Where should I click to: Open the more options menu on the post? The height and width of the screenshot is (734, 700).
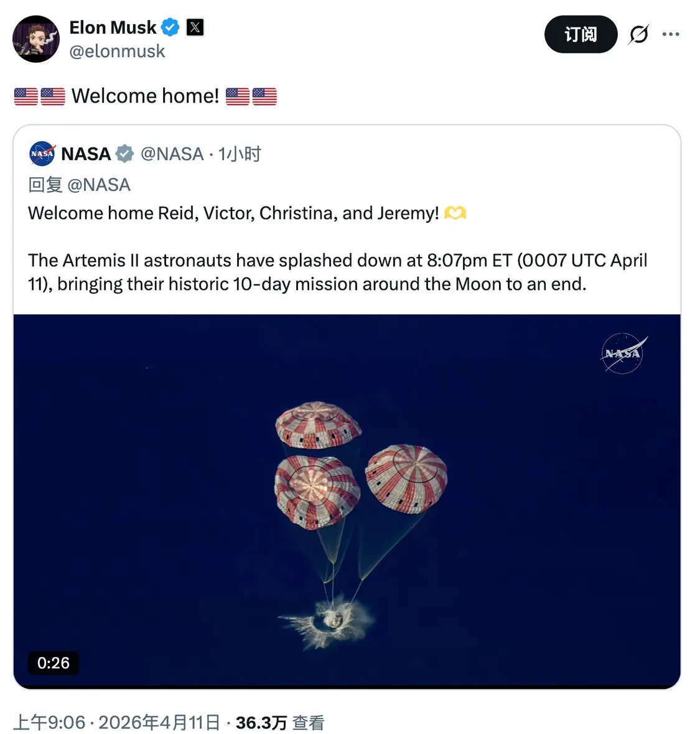[x=671, y=34]
